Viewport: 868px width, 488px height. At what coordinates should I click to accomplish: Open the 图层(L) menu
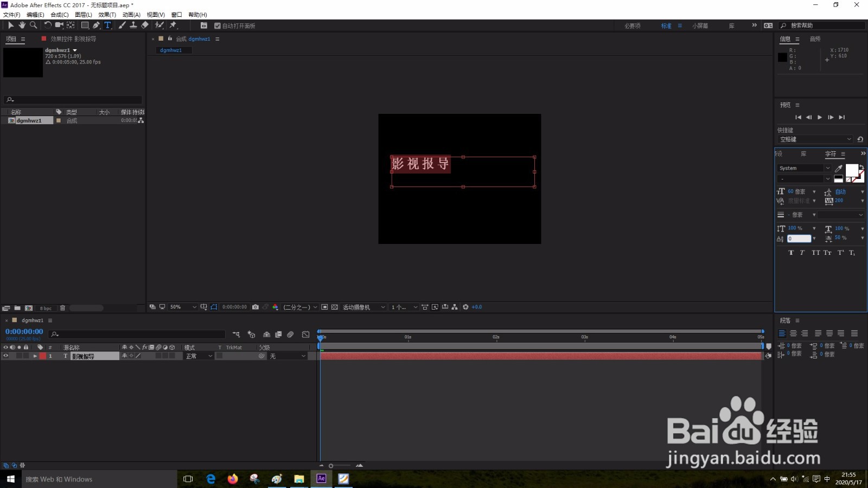(83, 15)
